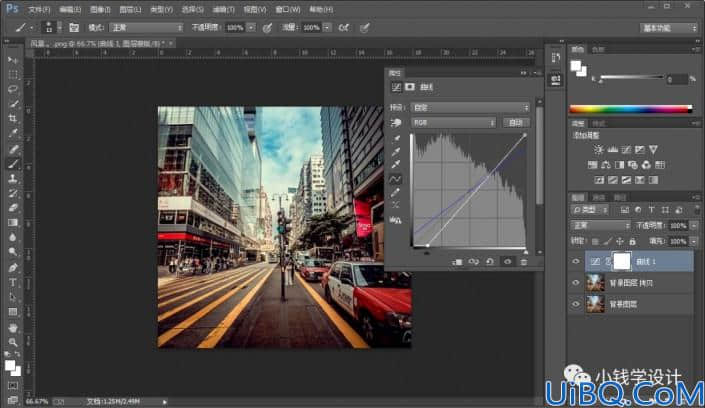
Task: Click the Properties panel vertical scrollbar
Action: point(540,155)
